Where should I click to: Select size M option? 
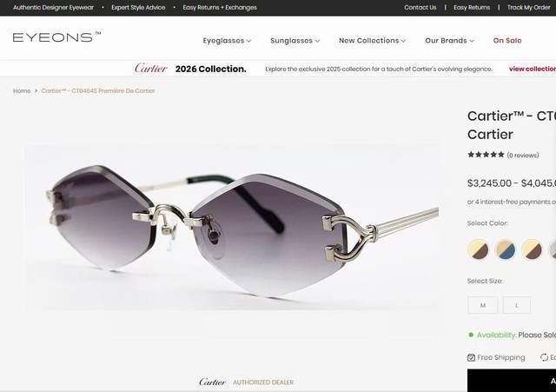pos(483,305)
